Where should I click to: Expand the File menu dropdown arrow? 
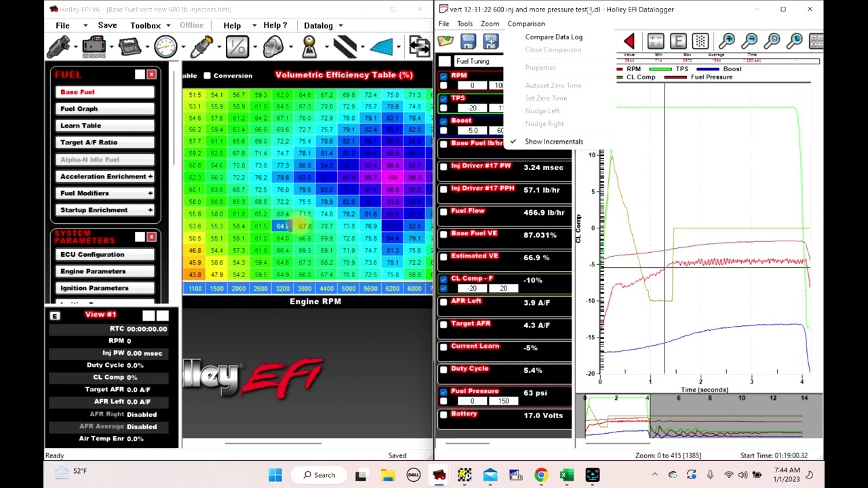[x=85, y=26]
